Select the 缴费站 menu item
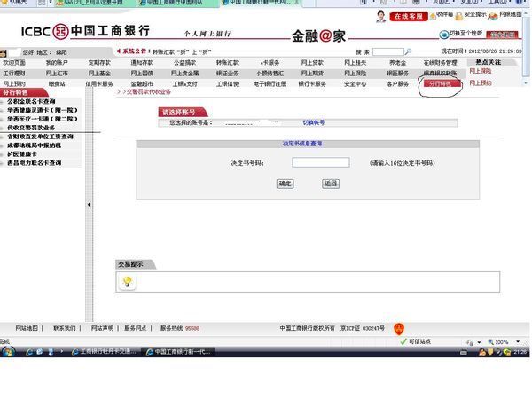The height and width of the screenshot is (399, 532). (x=57, y=84)
